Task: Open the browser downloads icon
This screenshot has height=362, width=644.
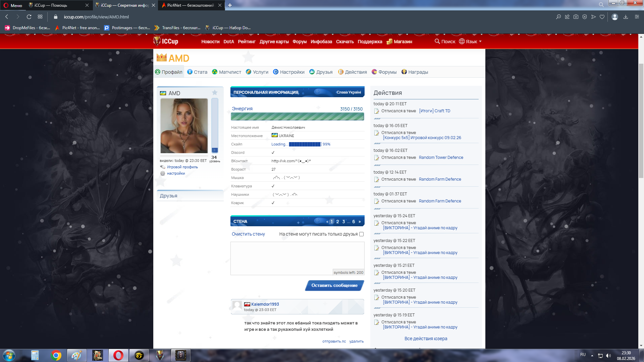Action: [626, 17]
